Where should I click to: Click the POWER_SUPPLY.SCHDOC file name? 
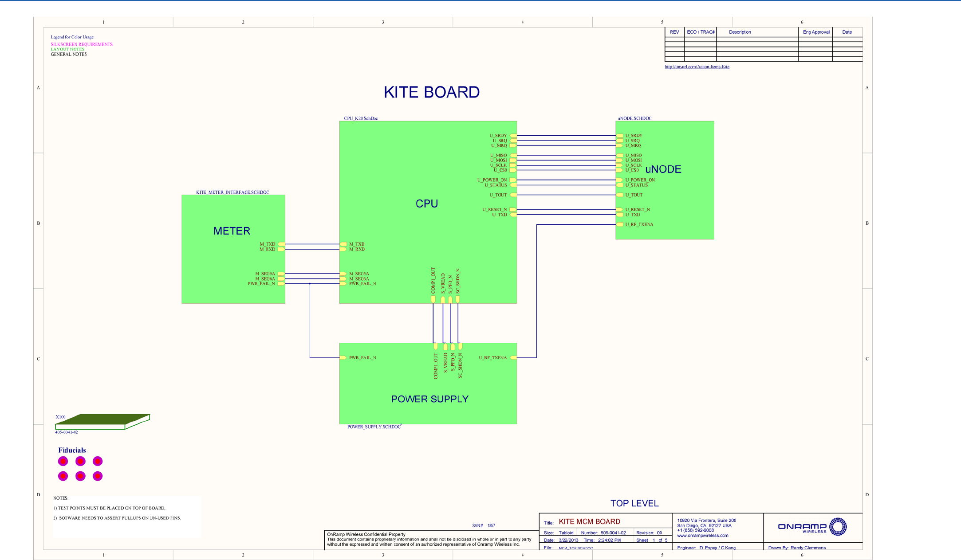coord(374,427)
